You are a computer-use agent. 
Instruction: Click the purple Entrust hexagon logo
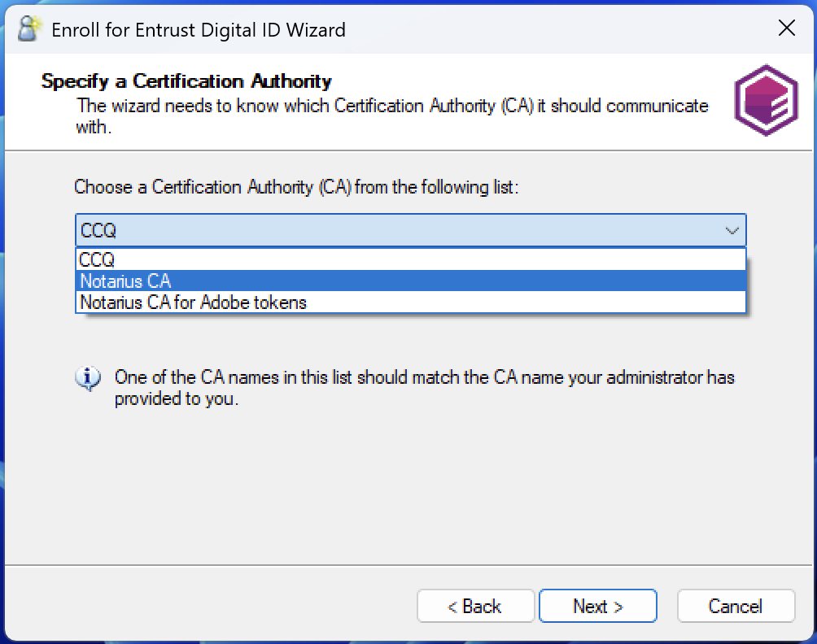tap(765, 101)
